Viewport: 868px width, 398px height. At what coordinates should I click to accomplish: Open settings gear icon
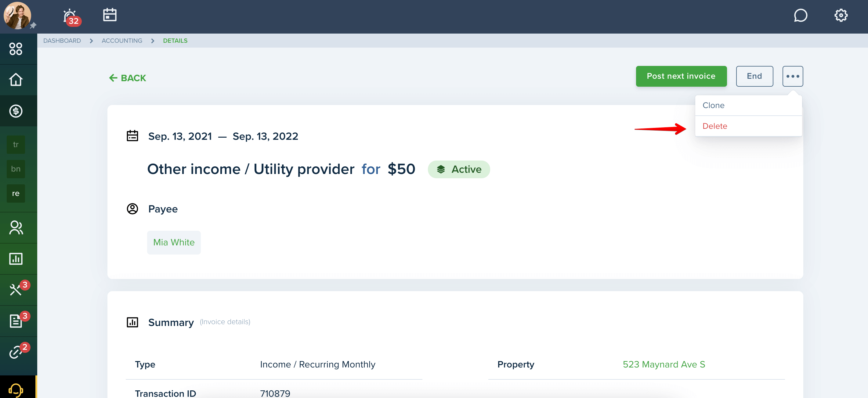click(x=841, y=15)
